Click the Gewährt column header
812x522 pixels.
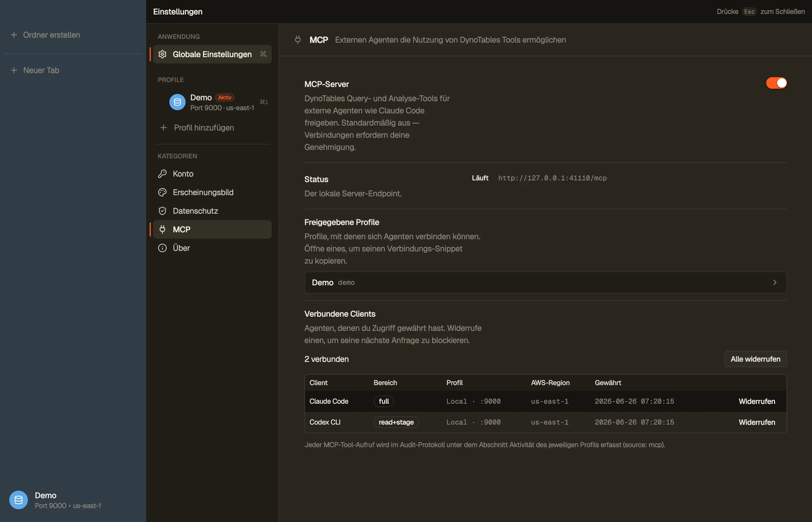[x=608, y=383]
